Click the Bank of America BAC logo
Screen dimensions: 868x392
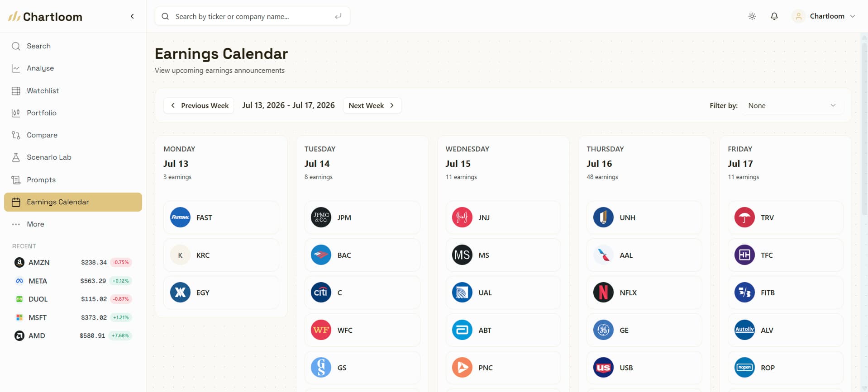pos(321,255)
